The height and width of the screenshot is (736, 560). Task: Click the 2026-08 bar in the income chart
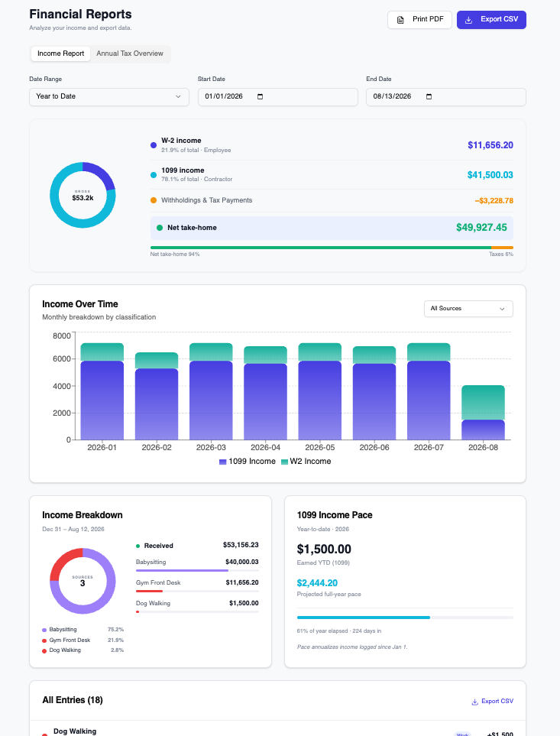[483, 413]
